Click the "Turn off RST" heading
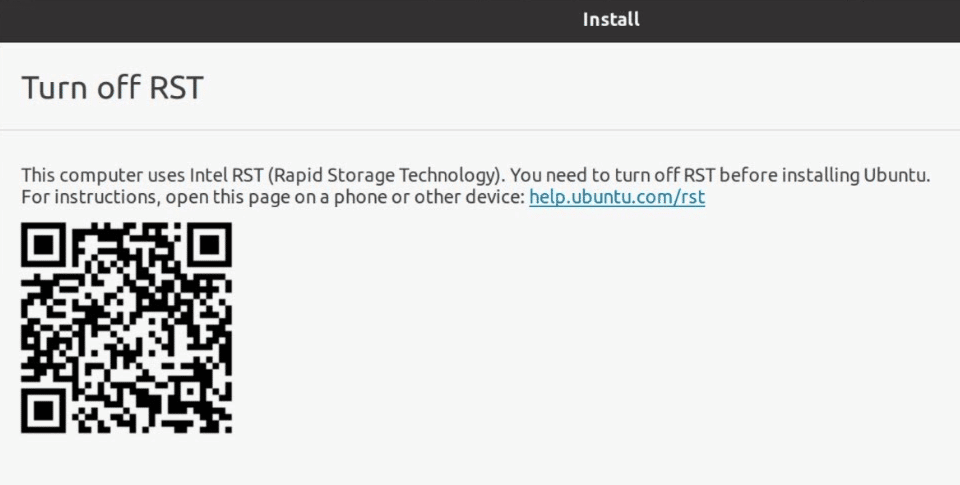Viewport: 960px width, 485px height. tap(112, 87)
